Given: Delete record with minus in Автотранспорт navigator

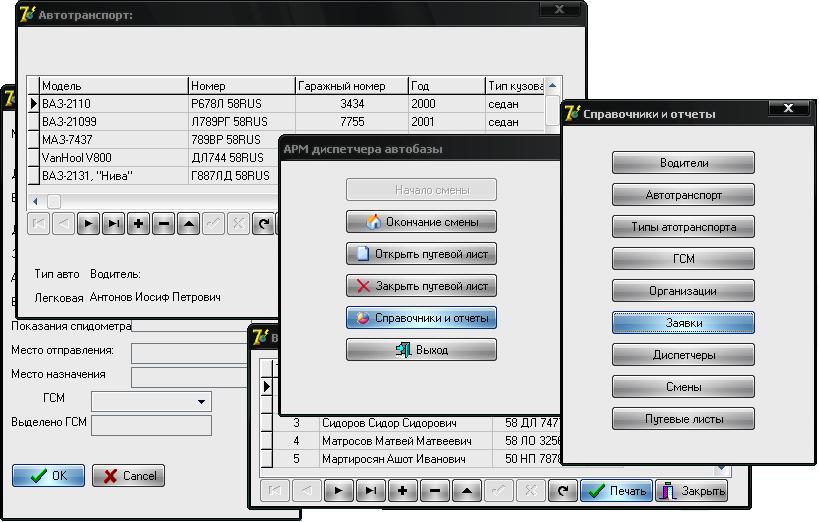Looking at the screenshot, I should [164, 225].
